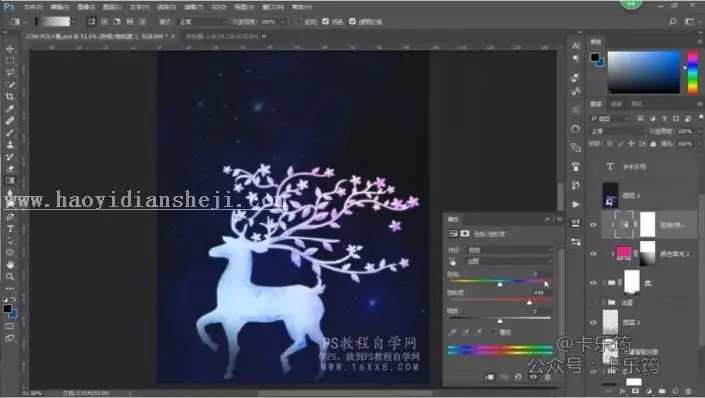Switch to the second document tab
The image size is (705, 398).
coord(222,36)
